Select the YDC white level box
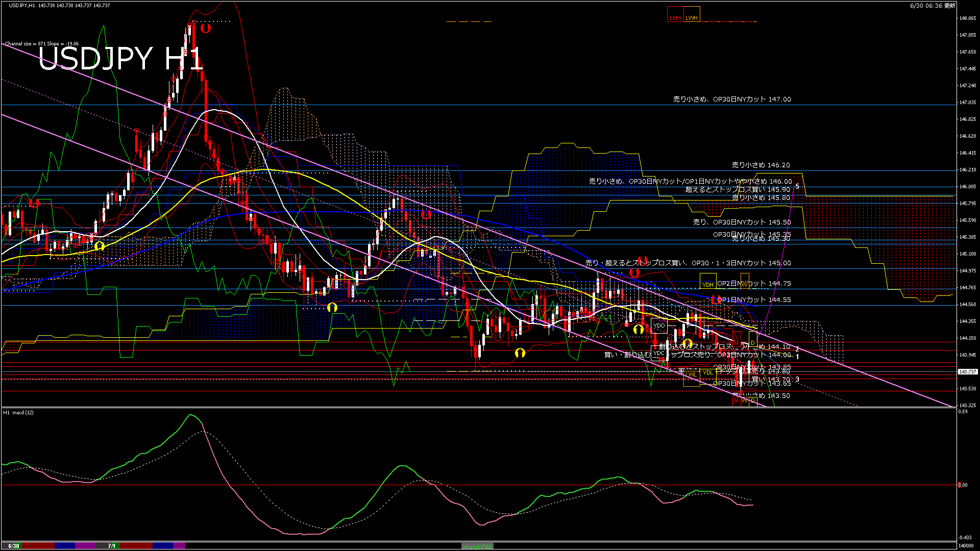Image resolution: width=980 pixels, height=551 pixels. click(659, 353)
